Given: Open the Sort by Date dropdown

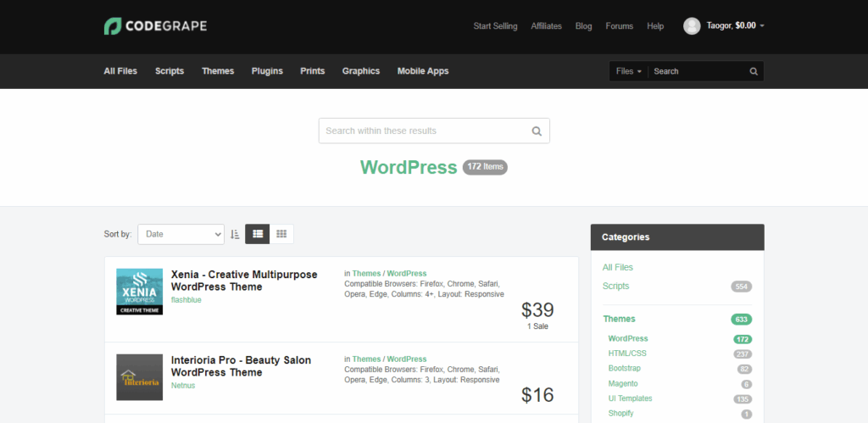Looking at the screenshot, I should (181, 234).
